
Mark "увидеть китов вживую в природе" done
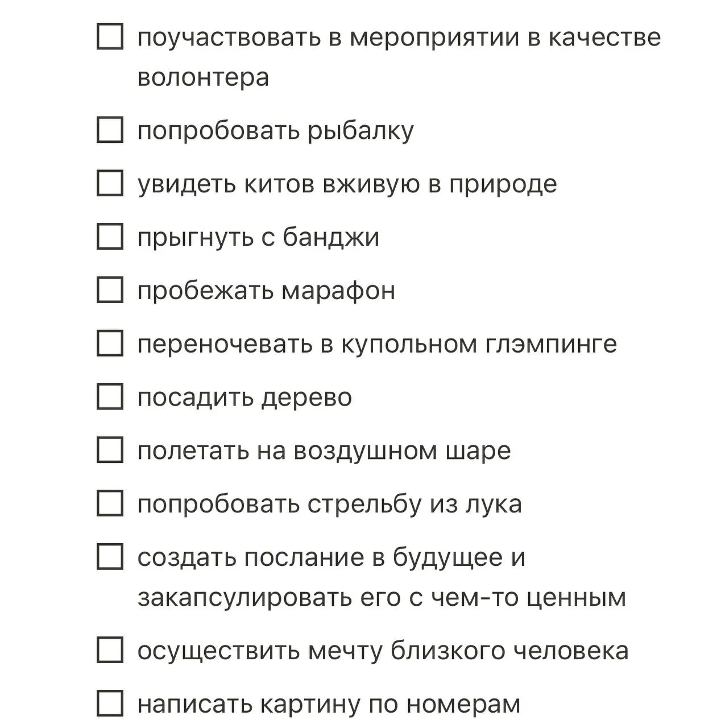pos(110,183)
